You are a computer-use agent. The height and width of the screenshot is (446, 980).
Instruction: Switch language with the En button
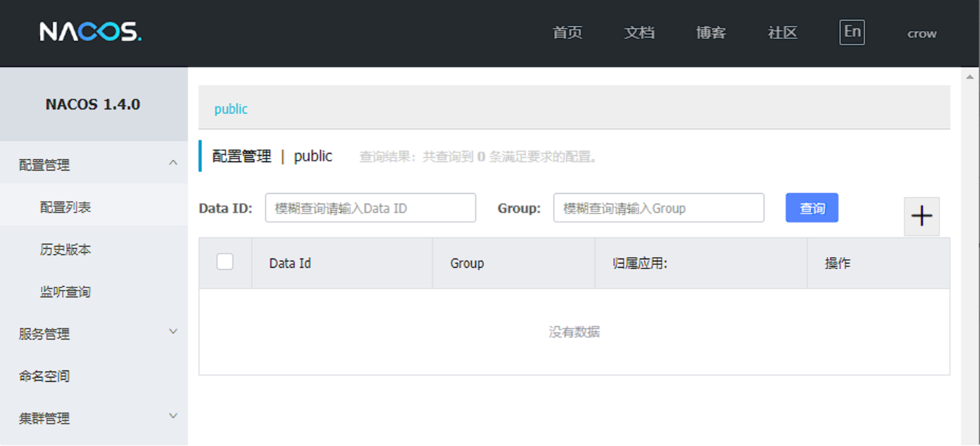pos(852,32)
